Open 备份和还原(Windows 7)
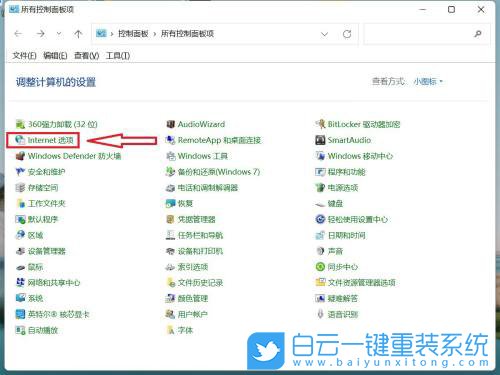 click(x=213, y=172)
